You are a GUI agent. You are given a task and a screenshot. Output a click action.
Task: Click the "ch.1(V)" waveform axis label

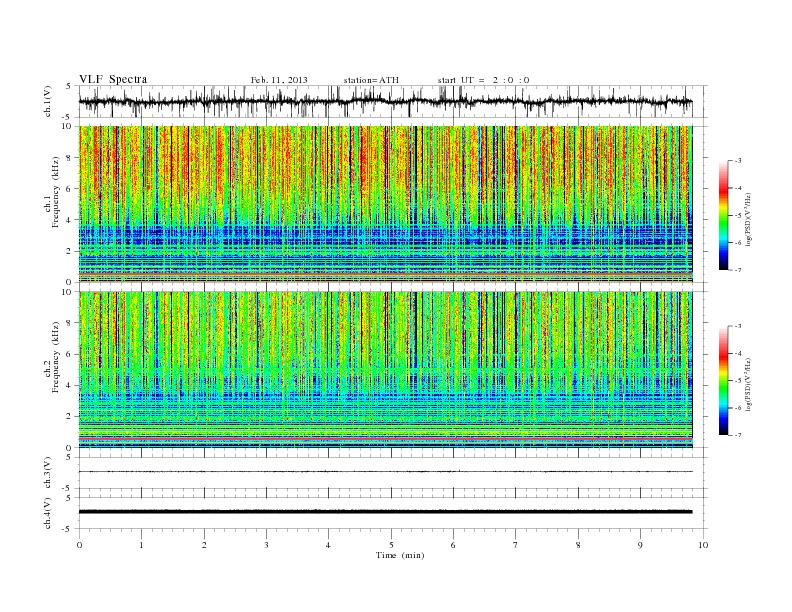[x=48, y=101]
